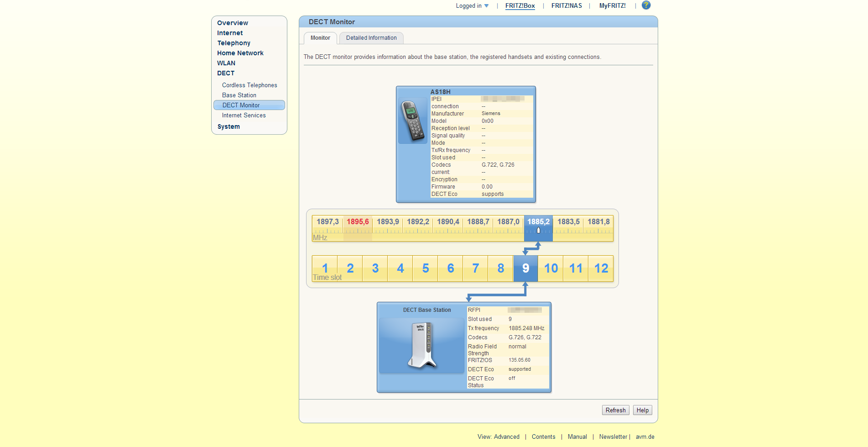Open the Telephony menu item
Viewport: 868px width, 447px height.
point(234,43)
